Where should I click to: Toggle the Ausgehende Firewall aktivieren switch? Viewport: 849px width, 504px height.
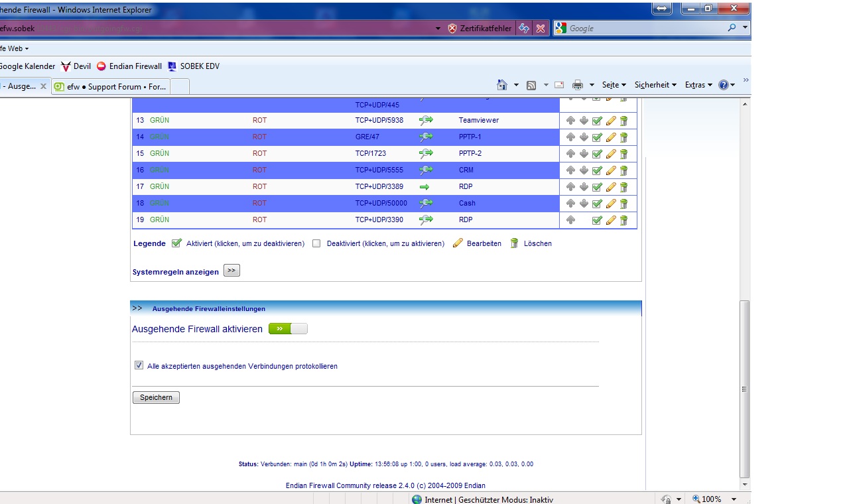coord(288,329)
